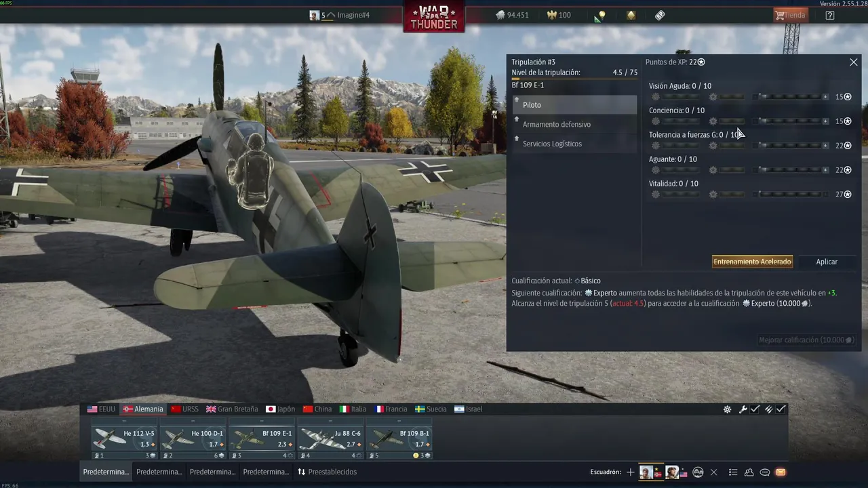Open the golden diamond icon in top bar
This screenshot has width=868, height=488.
tap(631, 15)
